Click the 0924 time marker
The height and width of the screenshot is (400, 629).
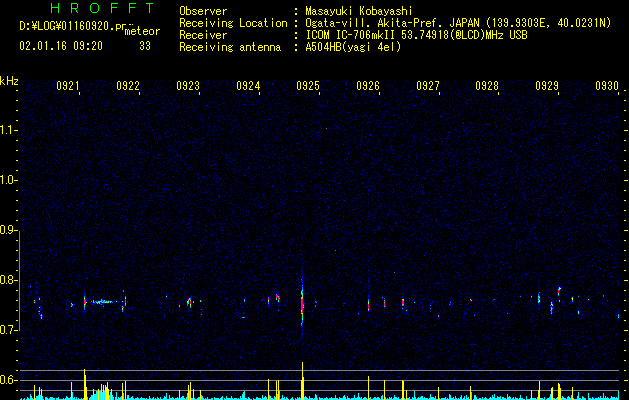pos(248,85)
